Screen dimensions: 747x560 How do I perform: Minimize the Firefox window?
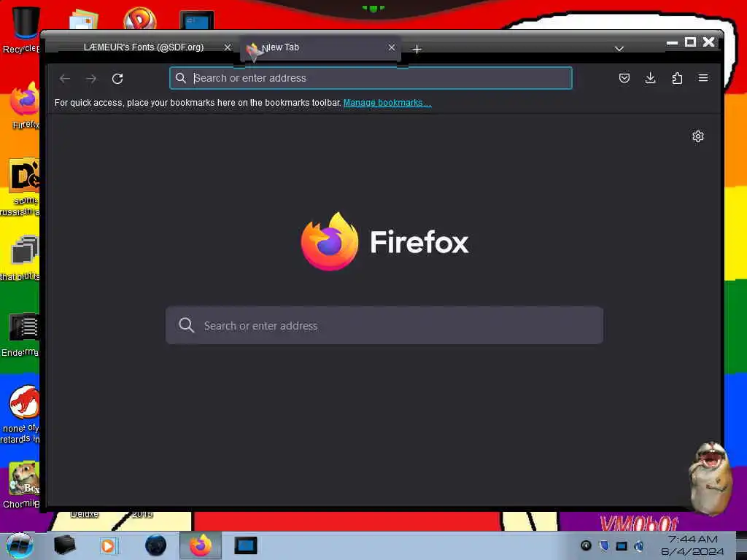672,42
